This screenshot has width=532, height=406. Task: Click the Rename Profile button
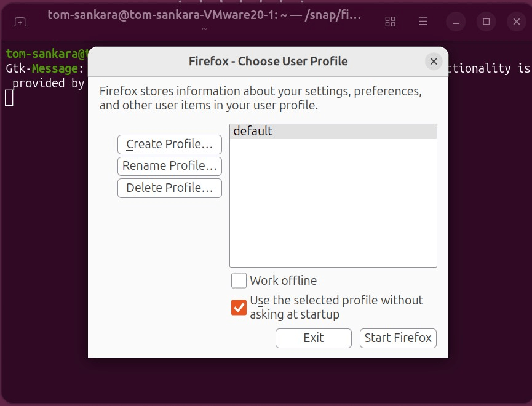(170, 166)
